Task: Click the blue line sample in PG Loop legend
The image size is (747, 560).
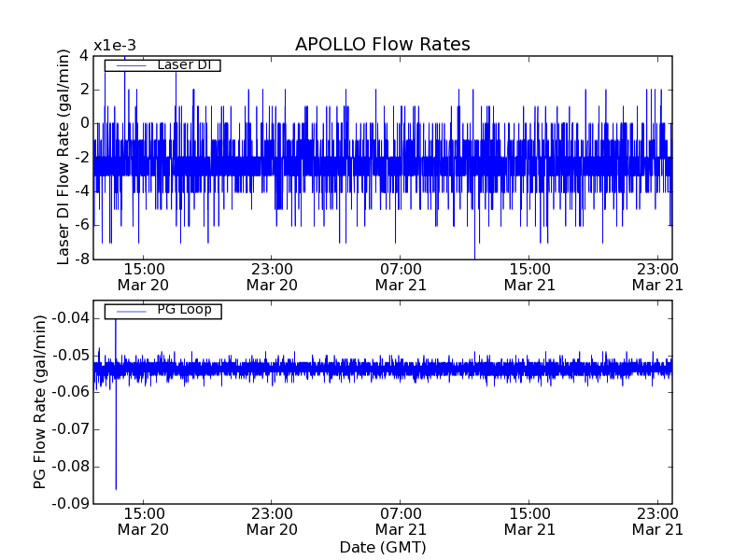Action: pos(130,311)
